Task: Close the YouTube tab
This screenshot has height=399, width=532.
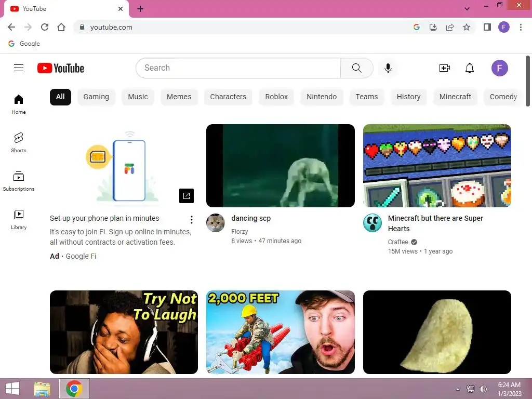Action: click(121, 9)
